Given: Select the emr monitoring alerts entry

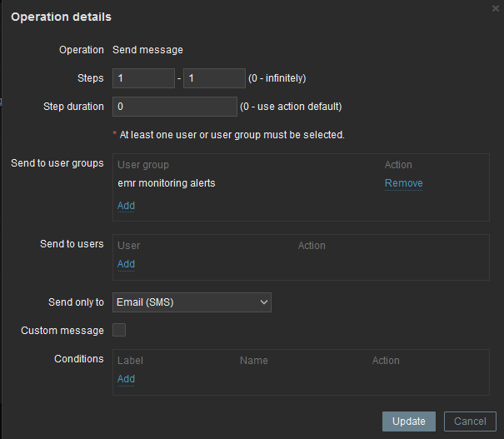Looking at the screenshot, I should 167,183.
